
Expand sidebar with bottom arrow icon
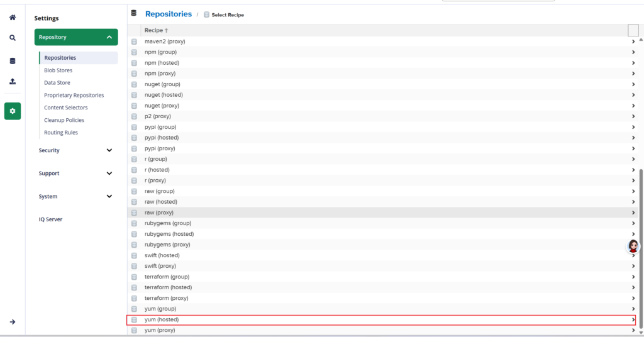pyautogui.click(x=13, y=322)
